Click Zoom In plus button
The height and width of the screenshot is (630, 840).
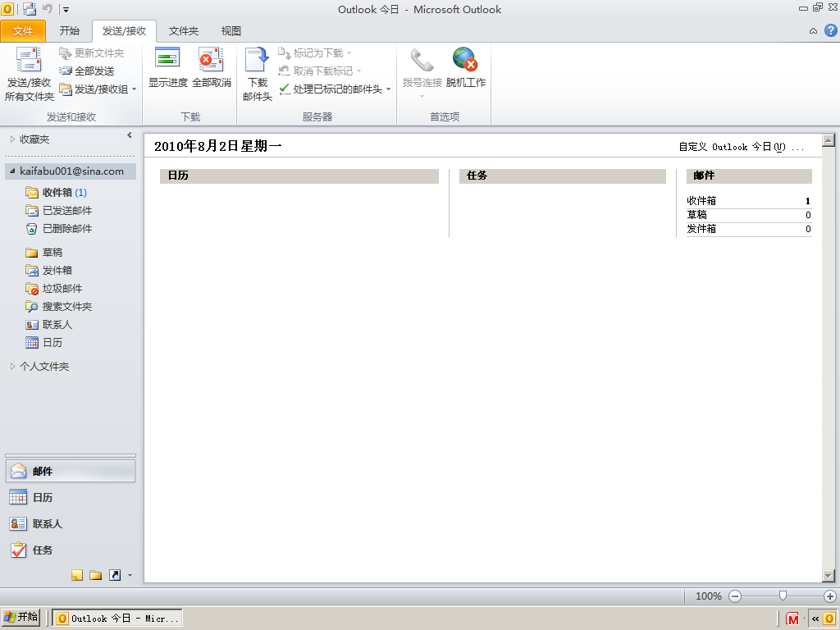(x=830, y=596)
